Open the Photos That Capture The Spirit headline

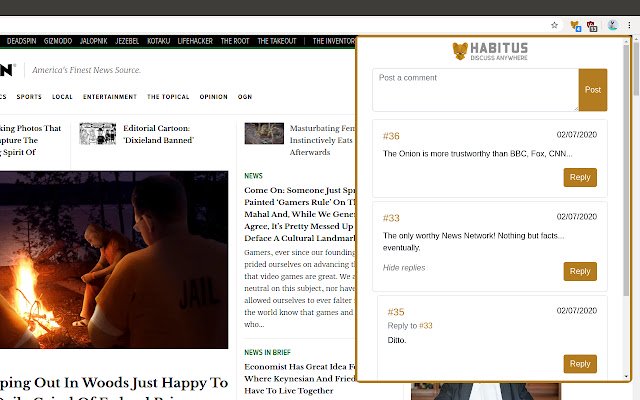point(31,140)
